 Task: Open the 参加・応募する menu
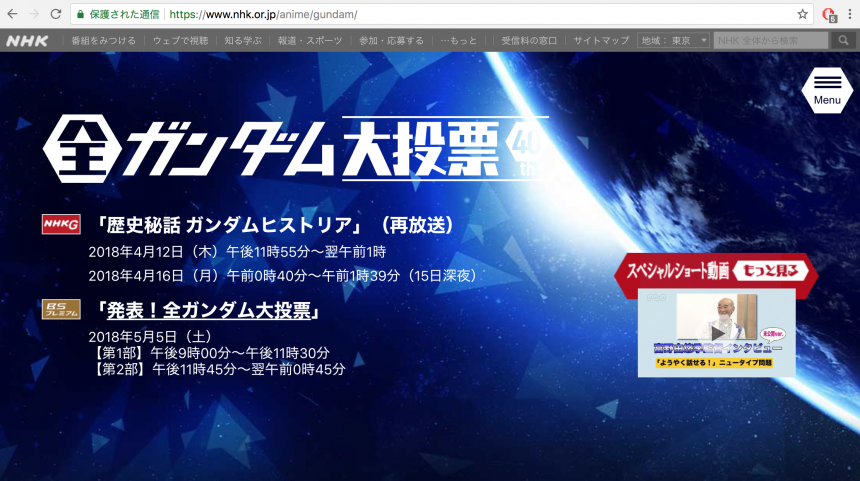tap(392, 41)
